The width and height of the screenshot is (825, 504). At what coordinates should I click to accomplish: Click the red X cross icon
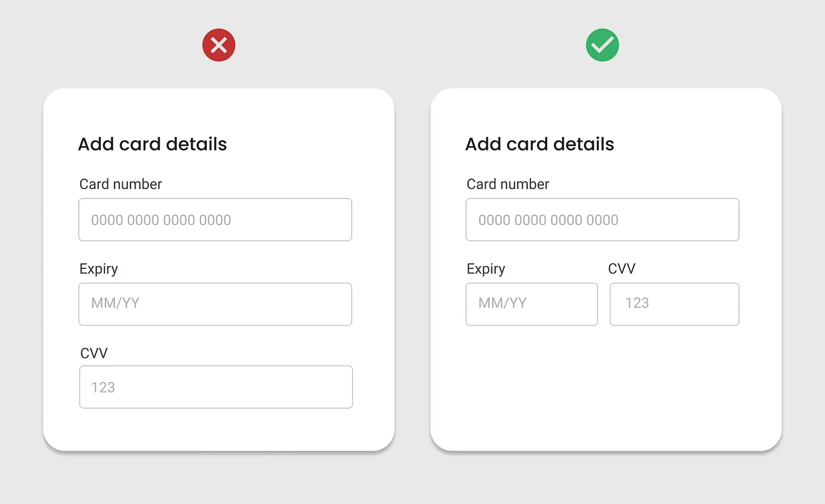[219, 45]
